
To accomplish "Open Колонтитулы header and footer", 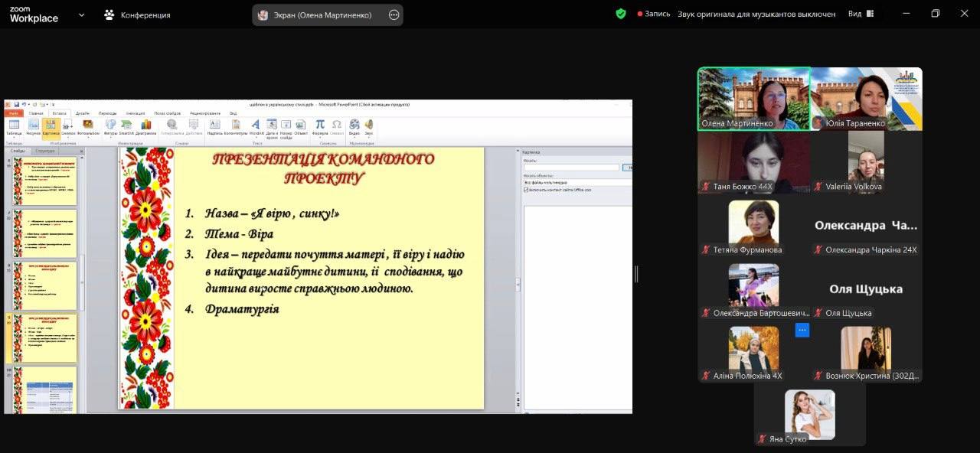I will pyautogui.click(x=236, y=126).
